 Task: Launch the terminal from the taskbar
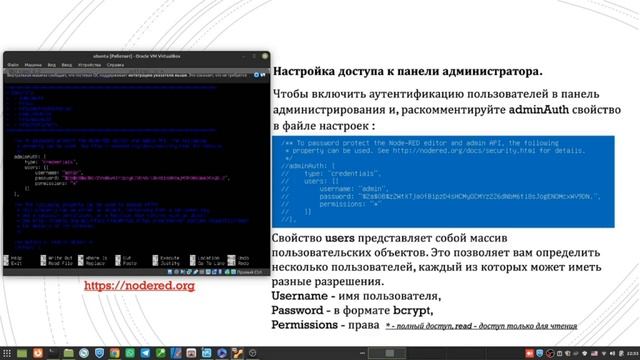coord(53,353)
